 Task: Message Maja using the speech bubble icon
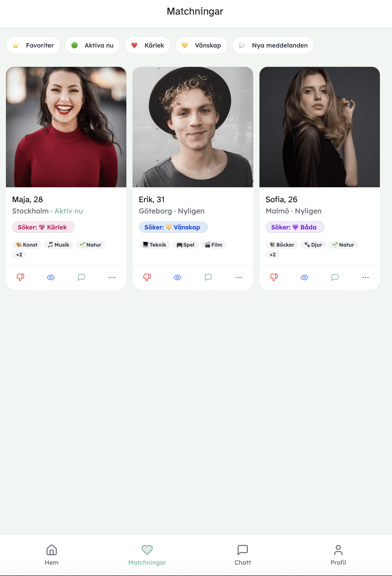tap(81, 277)
